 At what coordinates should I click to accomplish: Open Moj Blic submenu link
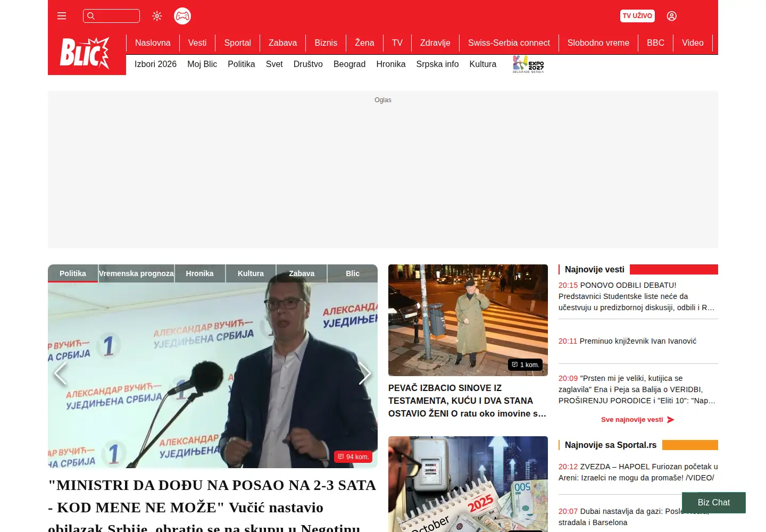[x=202, y=64]
